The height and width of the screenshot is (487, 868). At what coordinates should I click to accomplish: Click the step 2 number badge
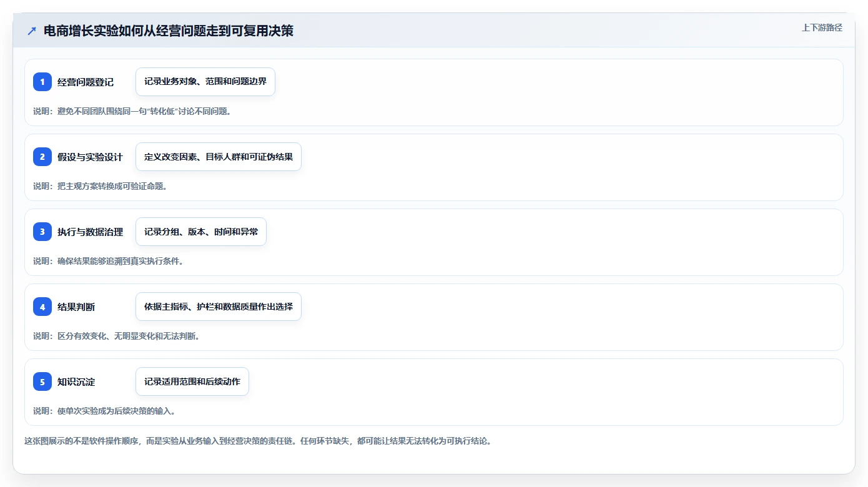42,157
